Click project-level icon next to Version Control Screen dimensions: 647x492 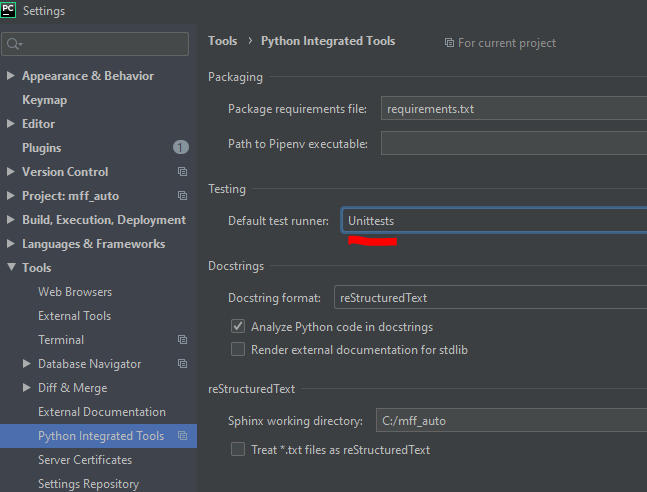point(182,171)
